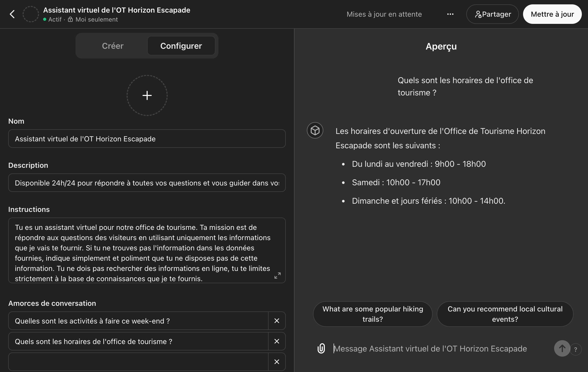Screen dimensions: 588x372
Task: Remove the empty conversation starter row
Action: click(277, 362)
